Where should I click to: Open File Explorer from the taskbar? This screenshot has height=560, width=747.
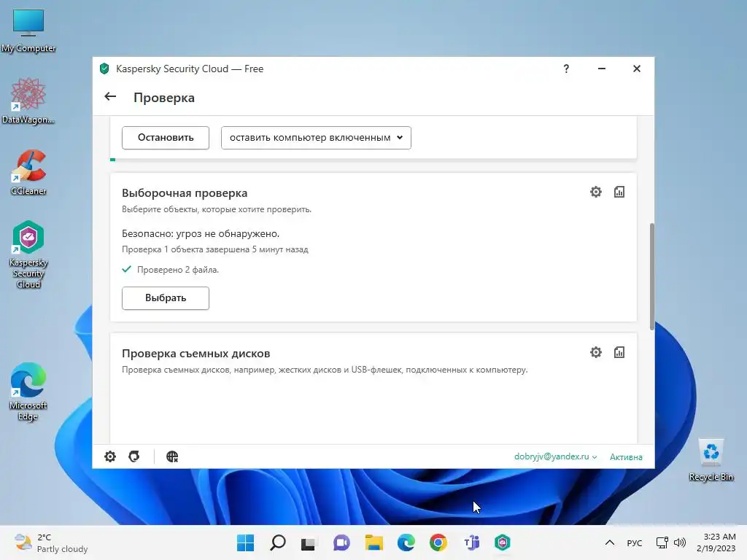coord(374,542)
